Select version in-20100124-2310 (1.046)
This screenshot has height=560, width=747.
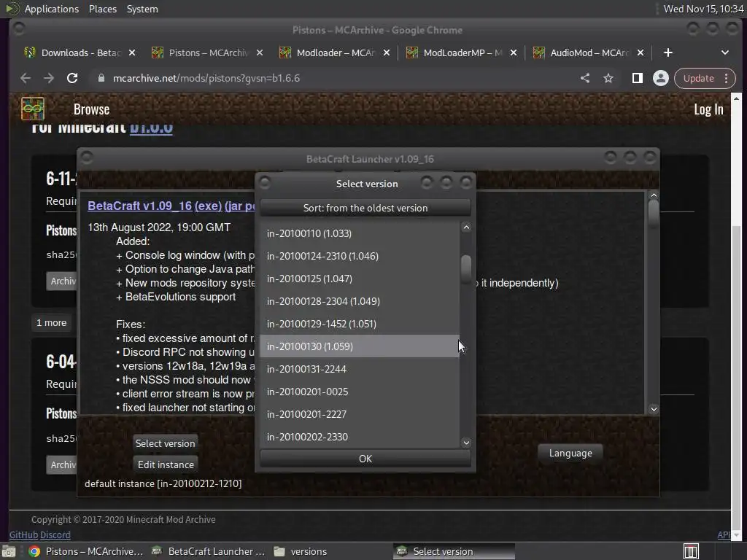click(359, 256)
